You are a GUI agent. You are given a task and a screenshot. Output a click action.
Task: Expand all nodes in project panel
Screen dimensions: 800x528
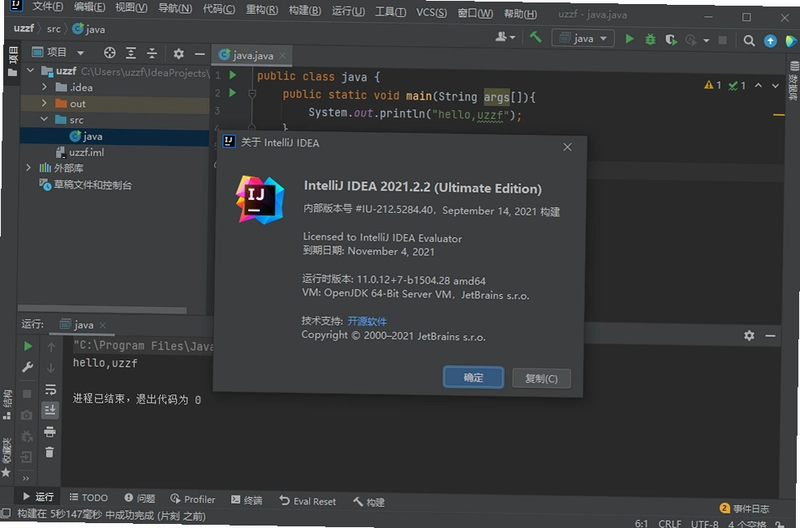tap(131, 53)
